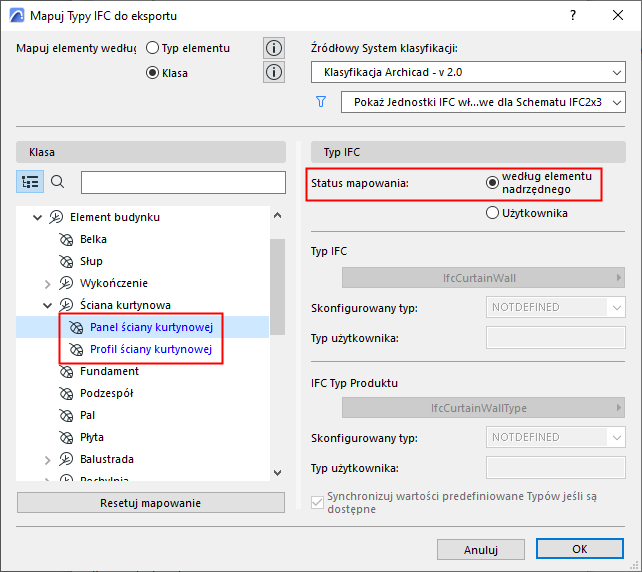Screen dimensions: 642x572
Task: Click the tree scrollbar up arrow
Action: pos(278,215)
